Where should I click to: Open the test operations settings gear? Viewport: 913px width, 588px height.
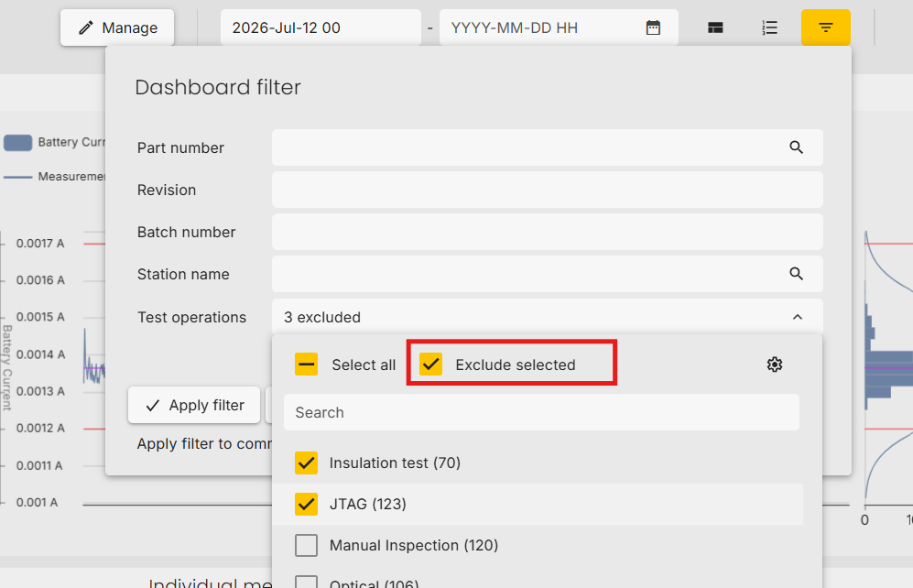pyautogui.click(x=775, y=365)
